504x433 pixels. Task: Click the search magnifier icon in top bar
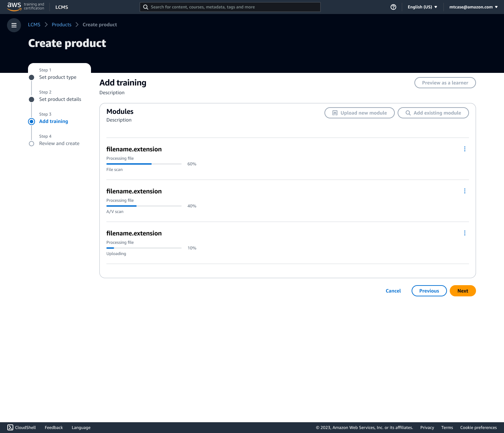pyautogui.click(x=146, y=7)
